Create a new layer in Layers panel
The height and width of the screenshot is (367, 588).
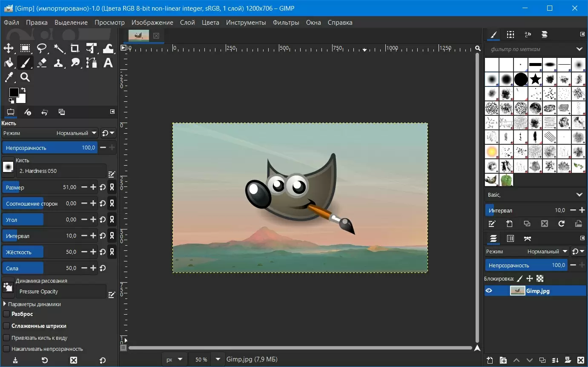pos(490,360)
